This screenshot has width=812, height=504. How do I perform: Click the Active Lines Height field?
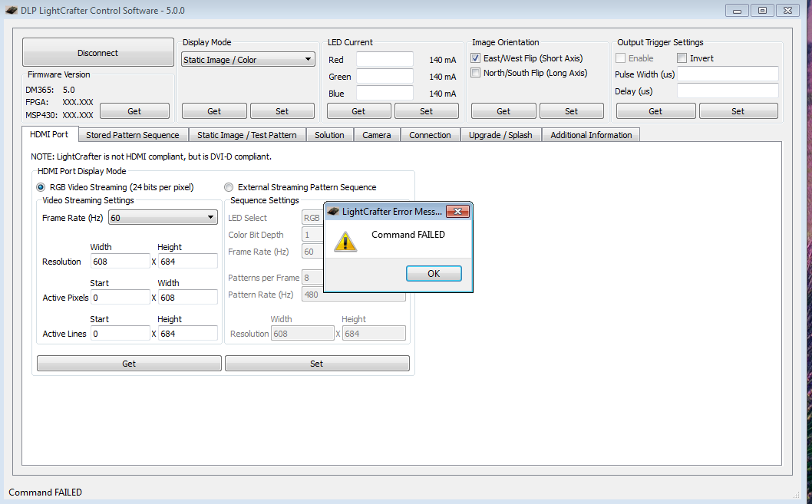point(188,333)
